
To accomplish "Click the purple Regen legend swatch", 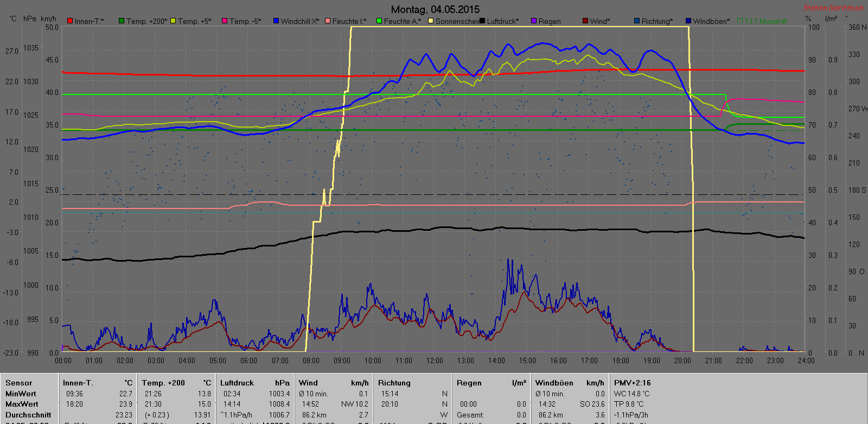I will (x=534, y=21).
